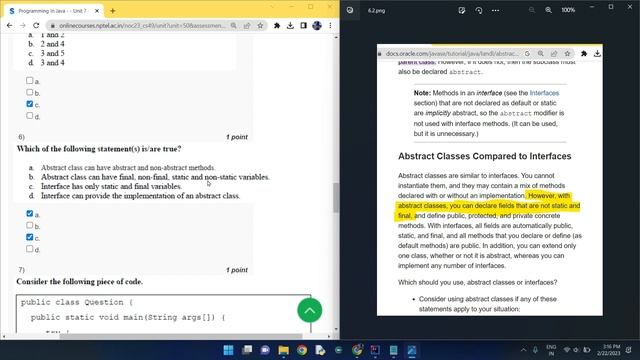
Task: Open the zoom icon in address bar
Action: (x=233, y=26)
